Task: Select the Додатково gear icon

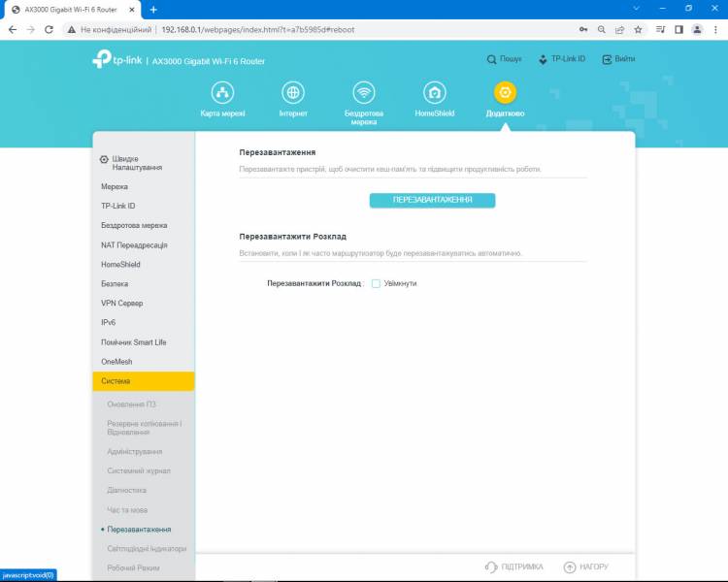Action: [505, 93]
